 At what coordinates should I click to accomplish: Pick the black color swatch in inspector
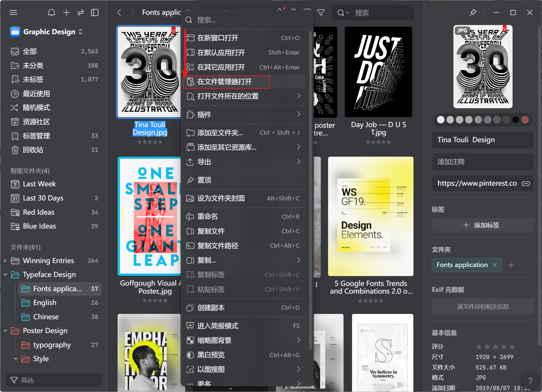(515, 120)
